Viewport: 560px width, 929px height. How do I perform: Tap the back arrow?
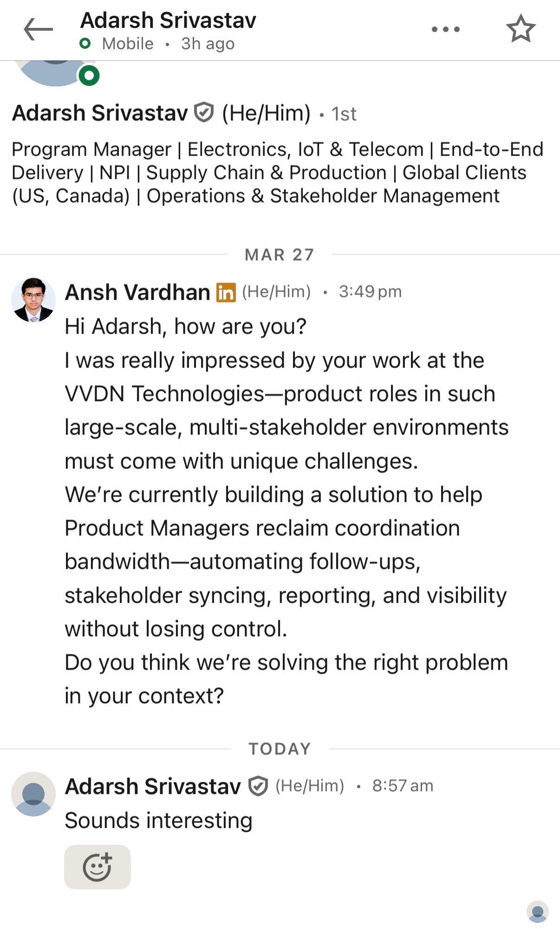(38, 29)
